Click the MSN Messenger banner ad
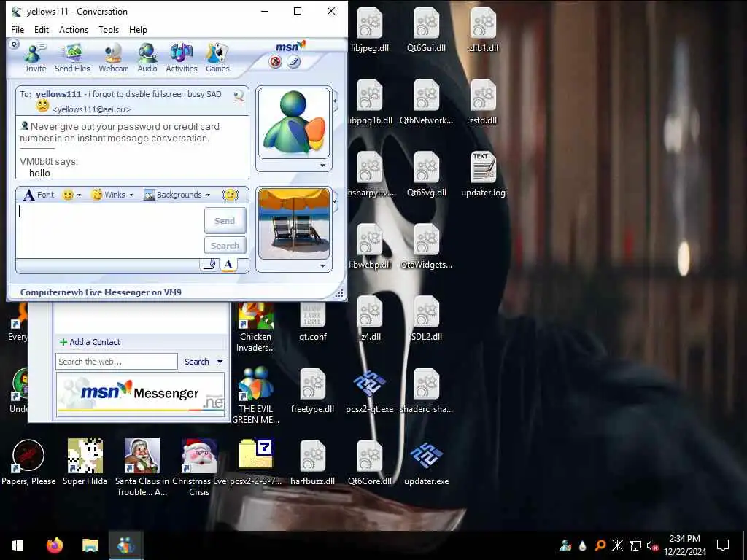Screen dimensions: 747x560 coord(140,394)
